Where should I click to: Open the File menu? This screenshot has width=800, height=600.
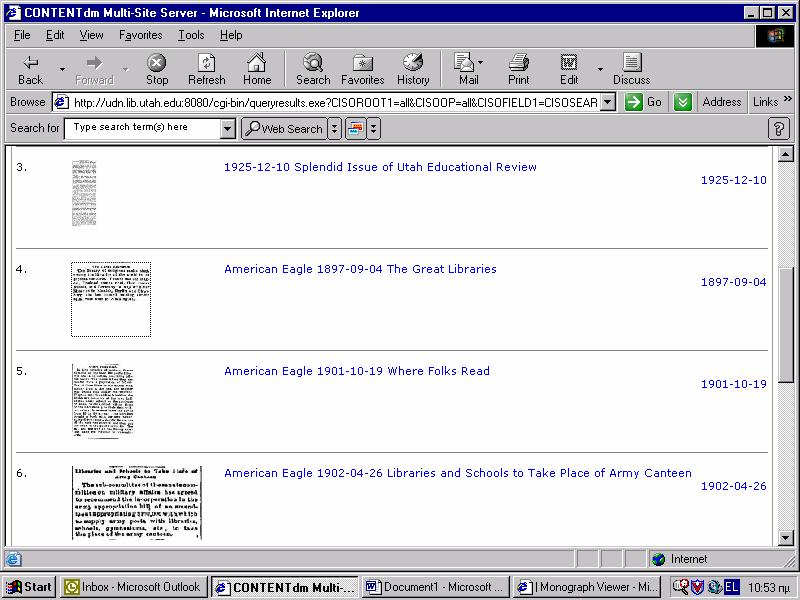coord(22,35)
